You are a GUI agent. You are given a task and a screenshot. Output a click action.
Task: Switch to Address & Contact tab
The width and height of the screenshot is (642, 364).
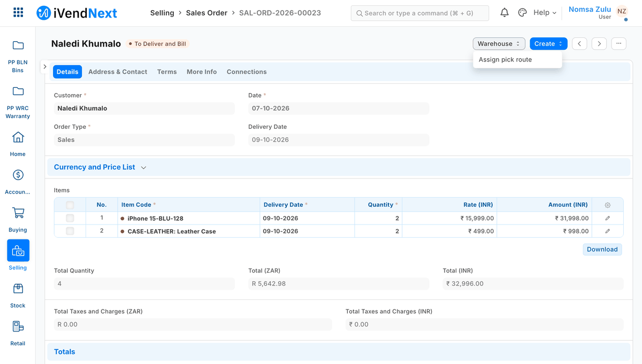(118, 72)
